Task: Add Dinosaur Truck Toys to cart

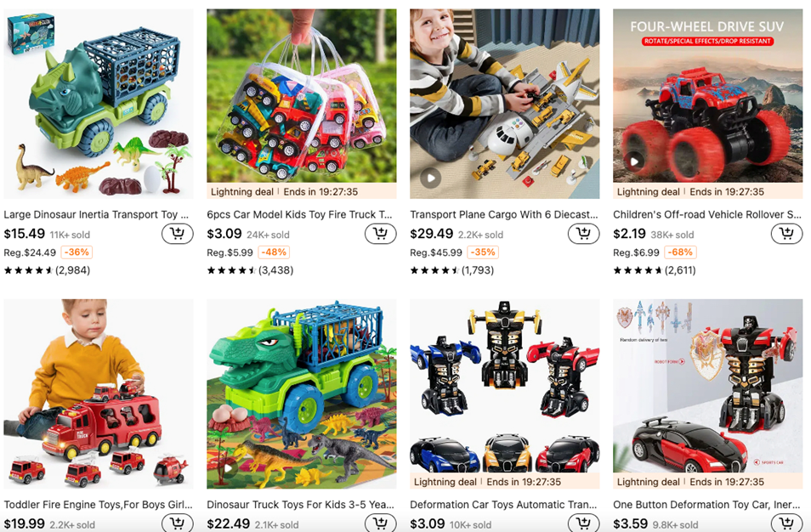Action: [381, 524]
